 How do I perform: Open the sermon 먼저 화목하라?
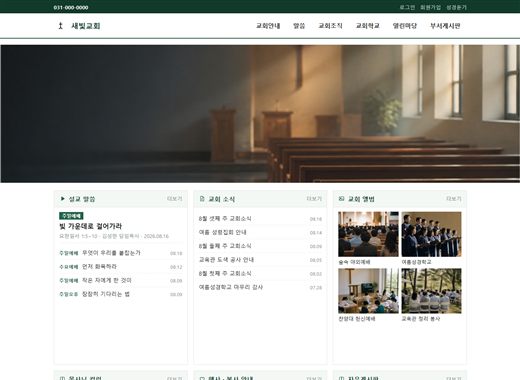[99, 267]
